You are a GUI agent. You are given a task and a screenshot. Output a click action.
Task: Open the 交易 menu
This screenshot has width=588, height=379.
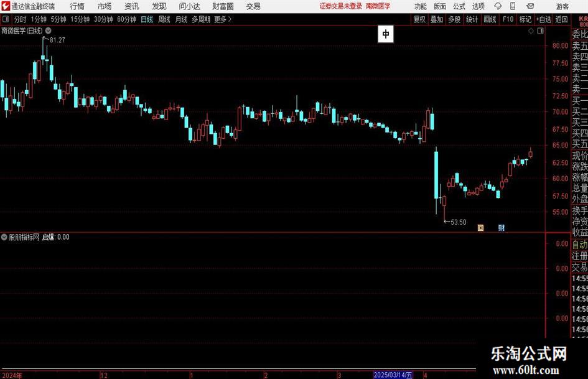pos(253,6)
